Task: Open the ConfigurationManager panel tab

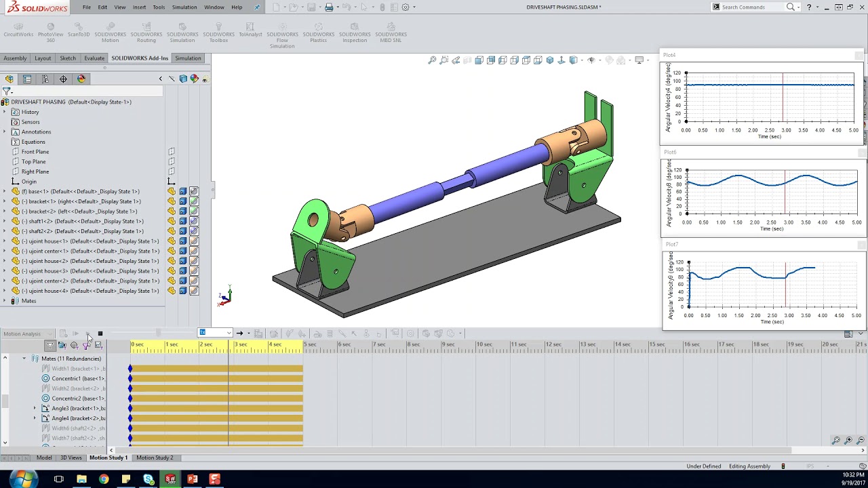Action: click(x=45, y=79)
